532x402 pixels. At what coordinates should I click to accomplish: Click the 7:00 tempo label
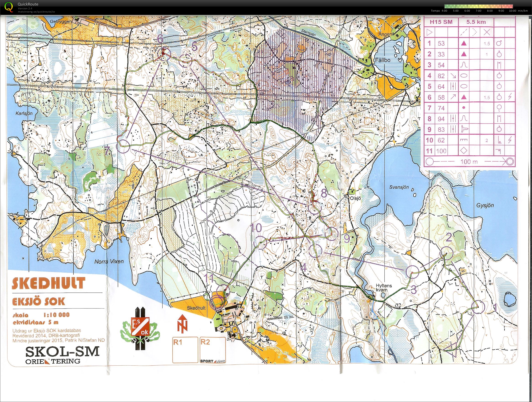[478, 11]
